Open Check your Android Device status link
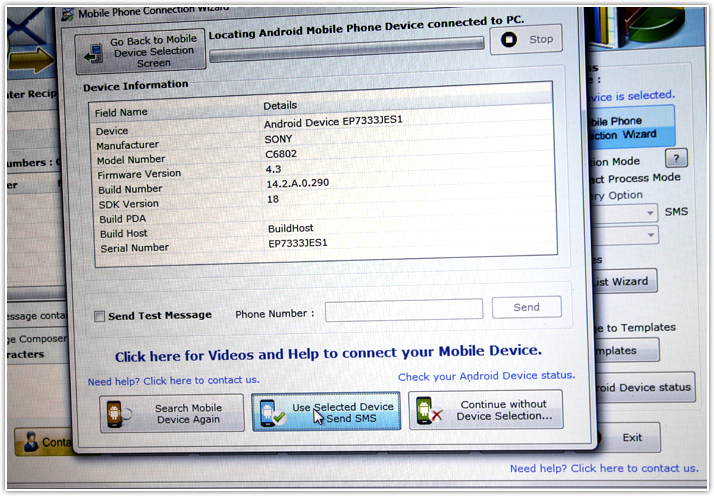 [x=486, y=376]
